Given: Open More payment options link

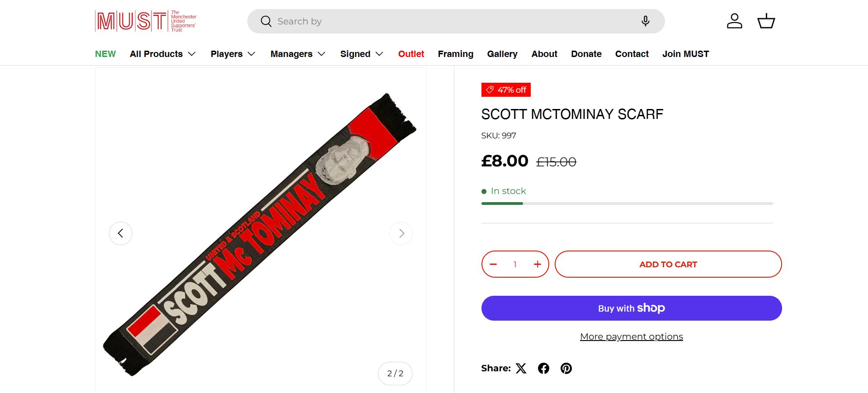Looking at the screenshot, I should 631,336.
